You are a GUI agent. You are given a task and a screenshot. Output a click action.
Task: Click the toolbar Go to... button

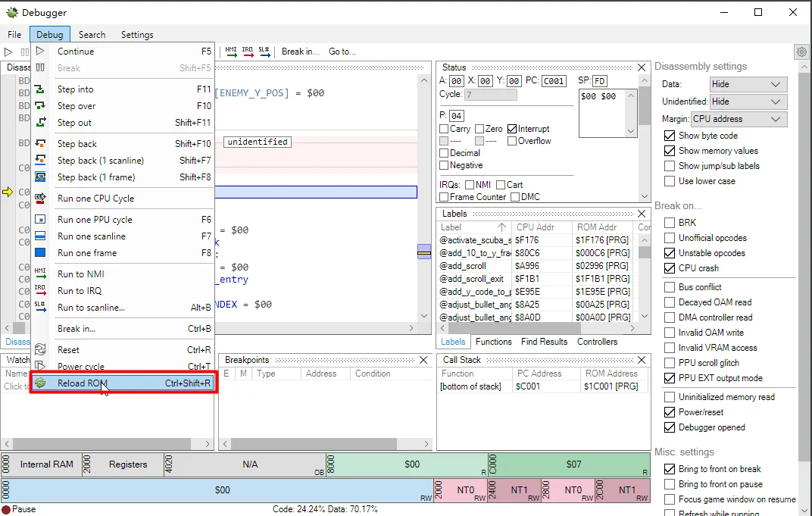pos(342,52)
